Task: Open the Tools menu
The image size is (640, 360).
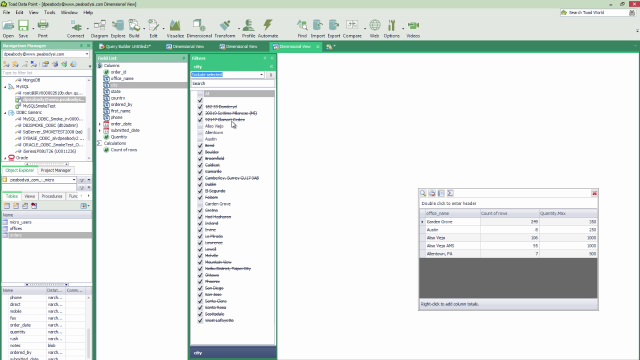Action: click(49, 13)
